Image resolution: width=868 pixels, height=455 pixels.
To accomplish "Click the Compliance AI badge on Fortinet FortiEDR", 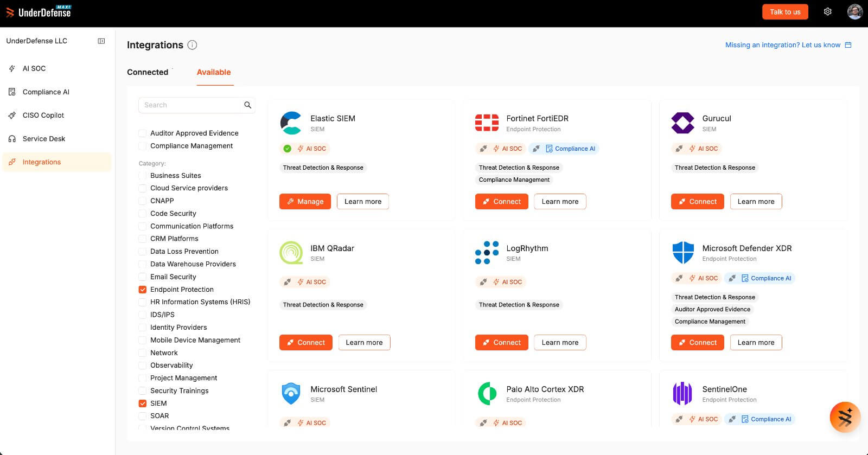I will pos(564,149).
